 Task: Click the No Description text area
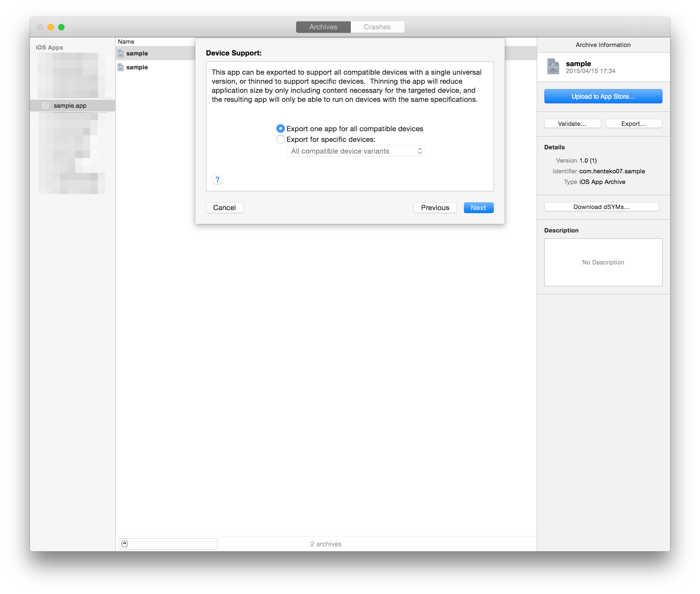pyautogui.click(x=603, y=262)
